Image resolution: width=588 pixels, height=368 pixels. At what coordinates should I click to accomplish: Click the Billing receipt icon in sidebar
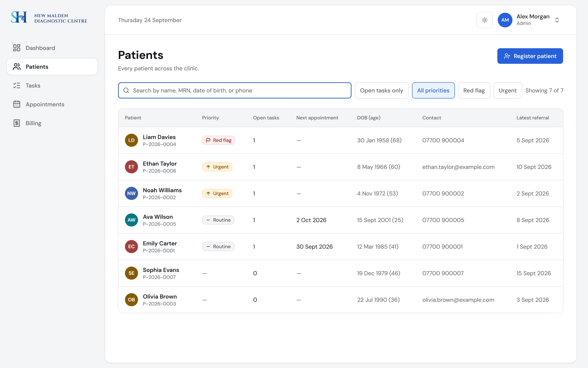tap(17, 123)
